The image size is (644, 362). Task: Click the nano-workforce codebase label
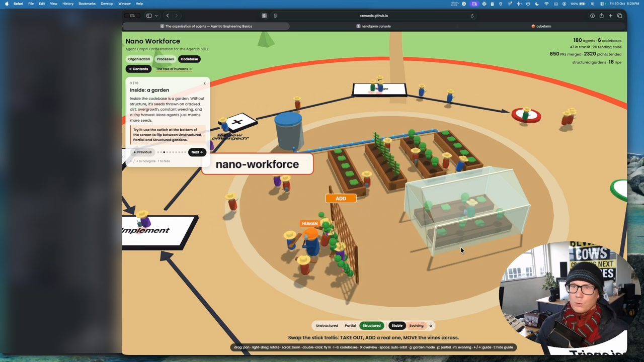(257, 164)
